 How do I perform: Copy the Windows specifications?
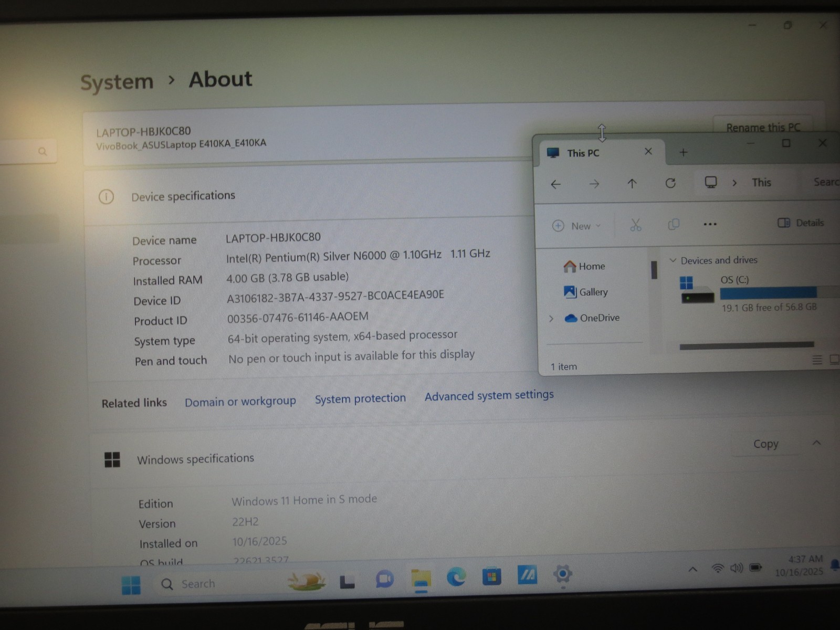pos(765,444)
